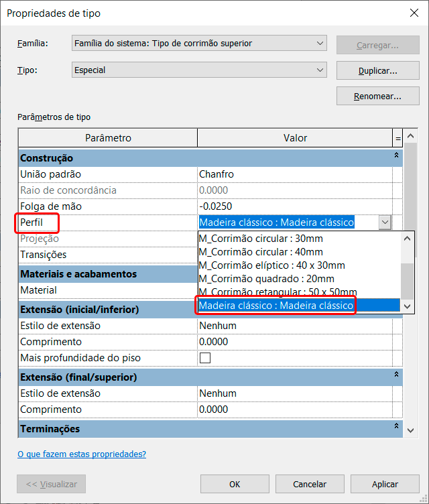
Task: Toggle the Perfil dropdown arrow
Action: [384, 223]
